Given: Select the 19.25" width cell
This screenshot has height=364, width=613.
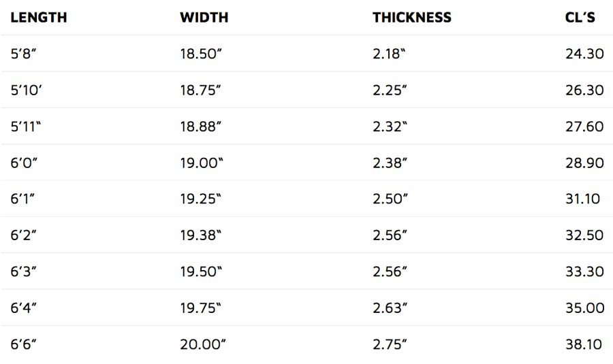Looking at the screenshot, I should (200, 199).
